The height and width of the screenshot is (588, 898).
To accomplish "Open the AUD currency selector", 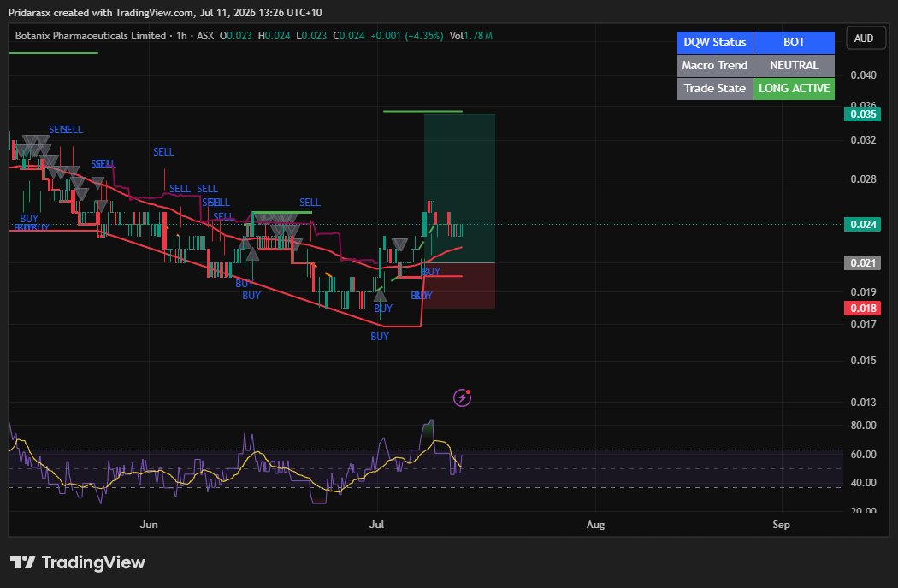I will pos(864,38).
